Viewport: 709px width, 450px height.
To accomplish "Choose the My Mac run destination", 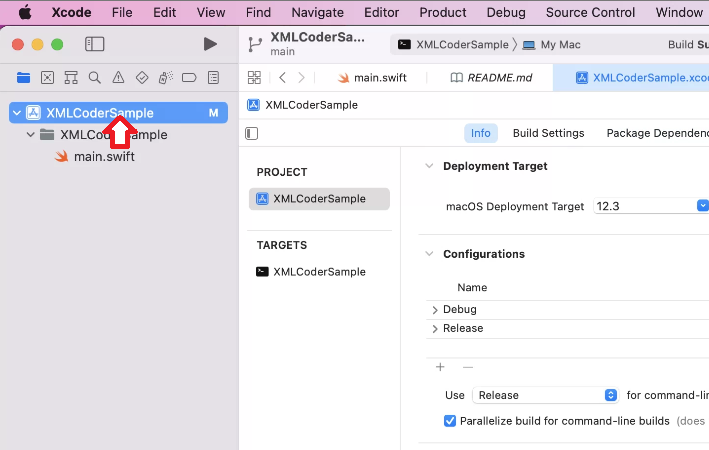I will [551, 44].
